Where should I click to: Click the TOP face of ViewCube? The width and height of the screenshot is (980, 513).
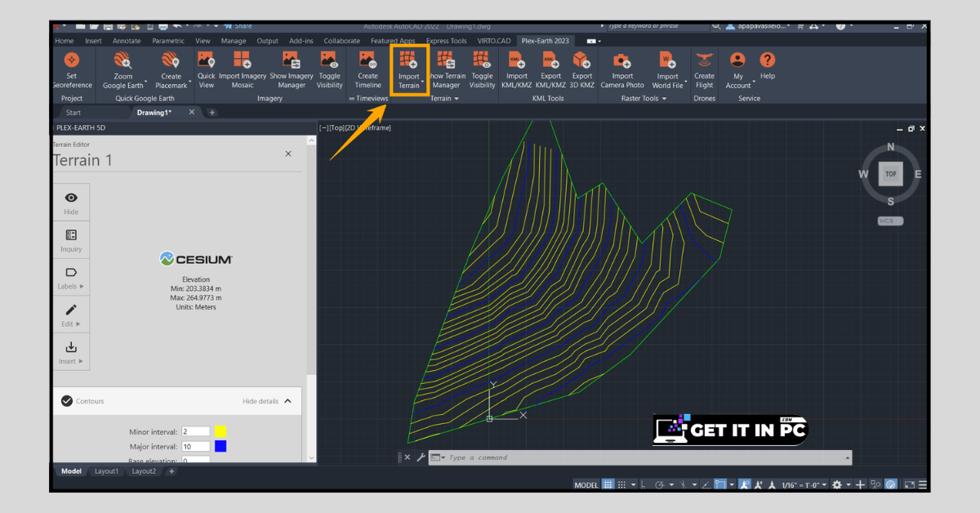coord(890,173)
